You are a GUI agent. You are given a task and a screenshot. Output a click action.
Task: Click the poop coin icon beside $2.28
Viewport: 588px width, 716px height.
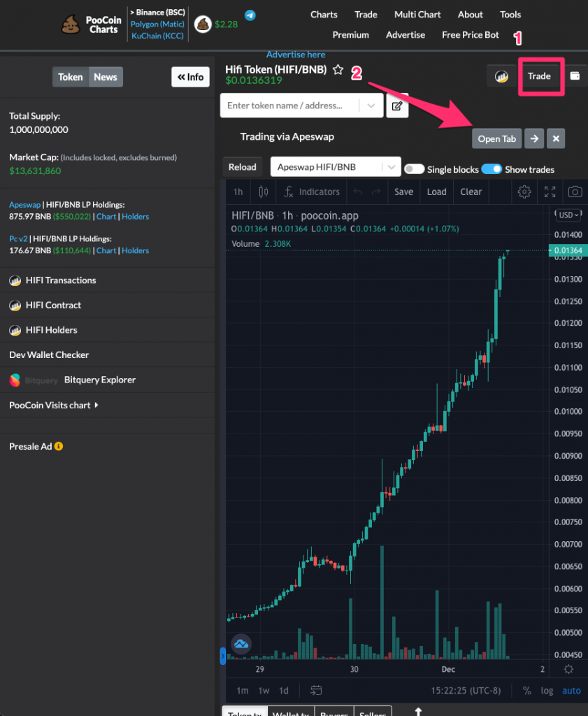tap(203, 24)
